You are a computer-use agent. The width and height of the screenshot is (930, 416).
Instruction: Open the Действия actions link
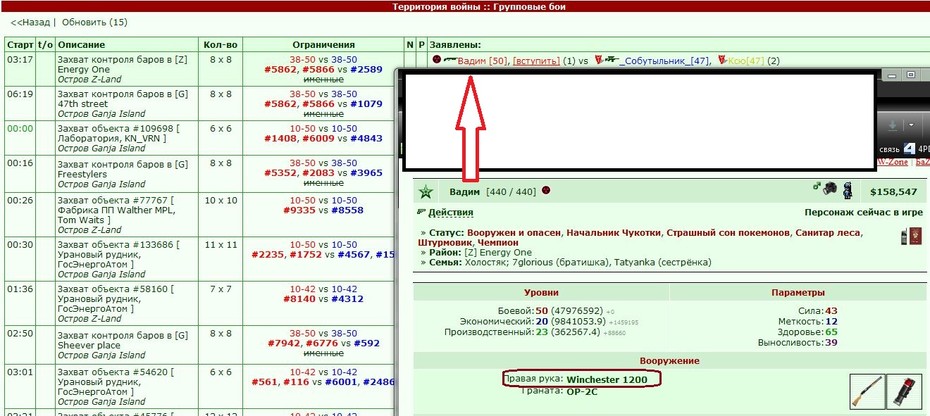451,212
